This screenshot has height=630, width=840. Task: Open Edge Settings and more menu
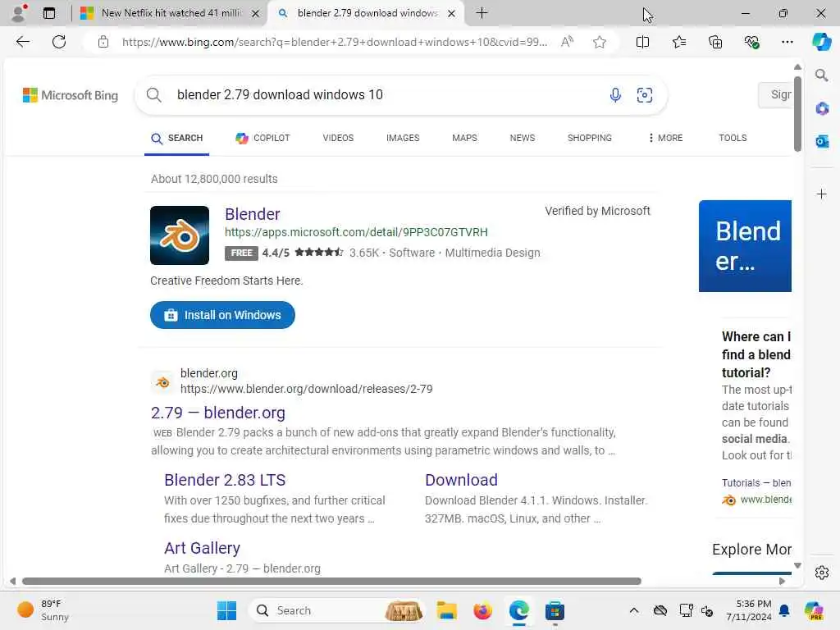[x=787, y=42]
